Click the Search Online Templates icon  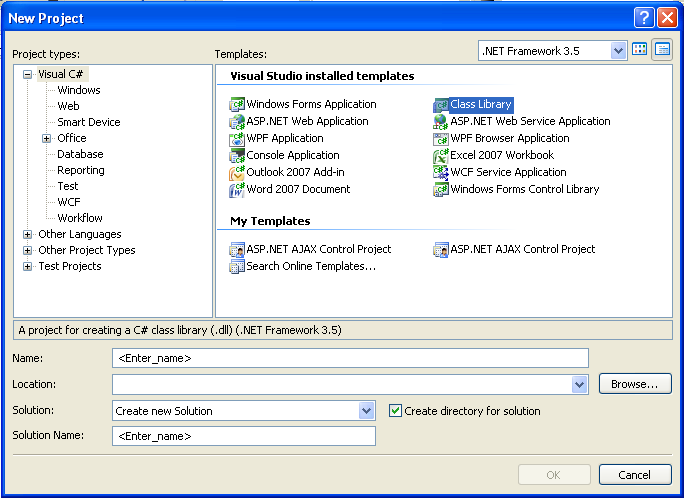tap(237, 266)
